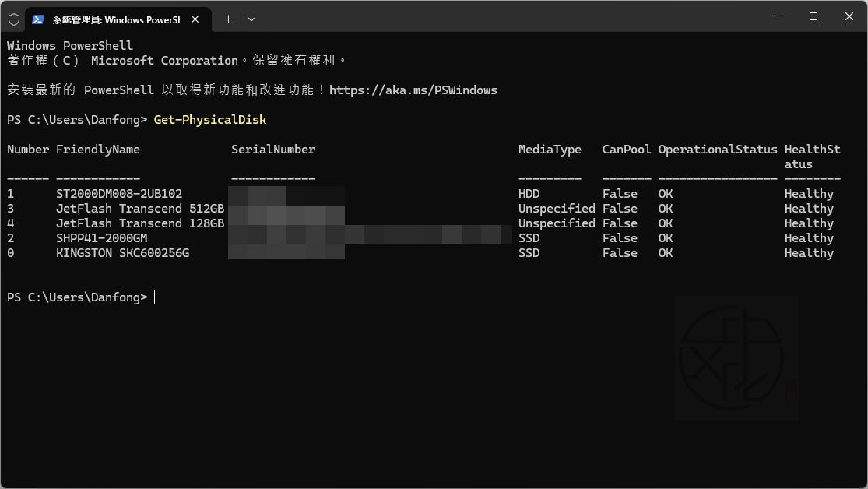Click the OperationalStatus column header
The image size is (868, 489).
(717, 150)
